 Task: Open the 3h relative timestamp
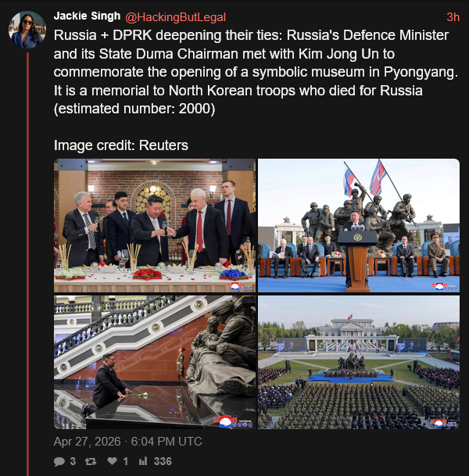pyautogui.click(x=453, y=17)
